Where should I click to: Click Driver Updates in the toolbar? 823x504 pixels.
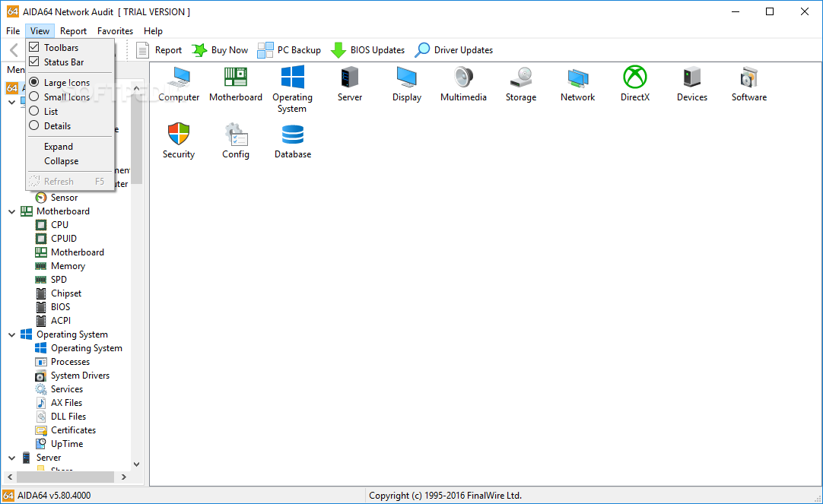coord(454,50)
